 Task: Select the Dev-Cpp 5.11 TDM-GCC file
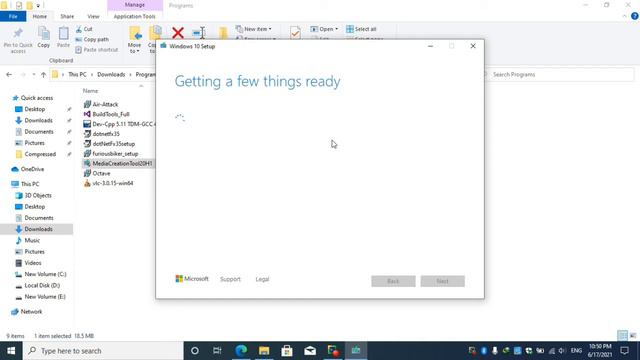tap(119, 124)
